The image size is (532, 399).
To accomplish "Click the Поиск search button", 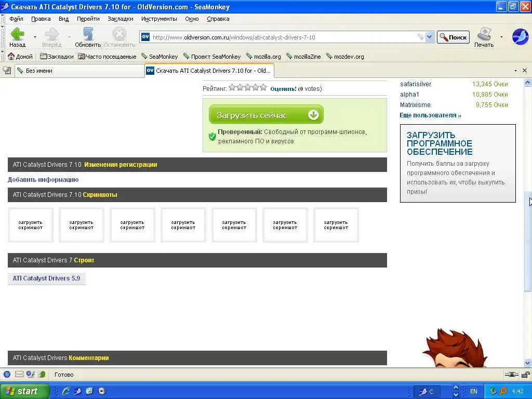I will (453, 37).
